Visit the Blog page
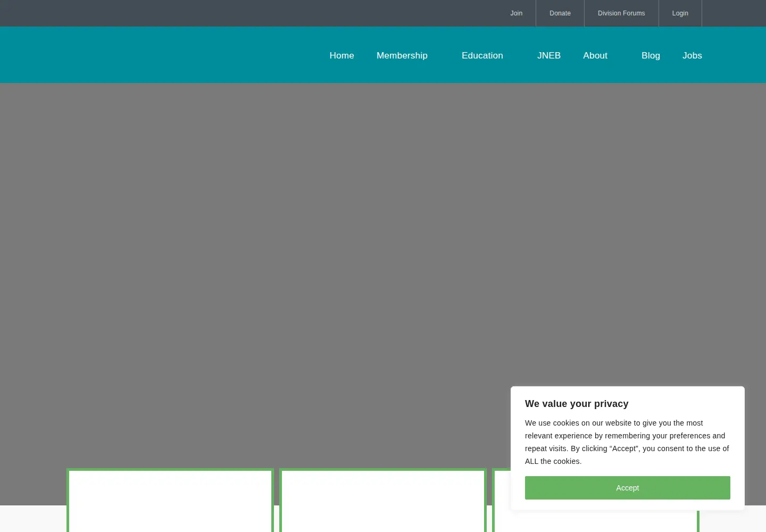766x532 pixels. tap(651, 55)
